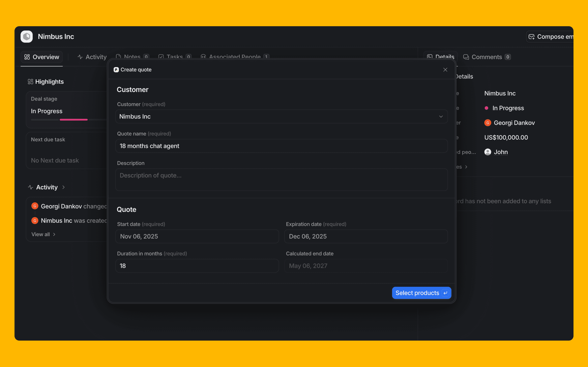Open the Start date field
588x367 pixels.
197,236
